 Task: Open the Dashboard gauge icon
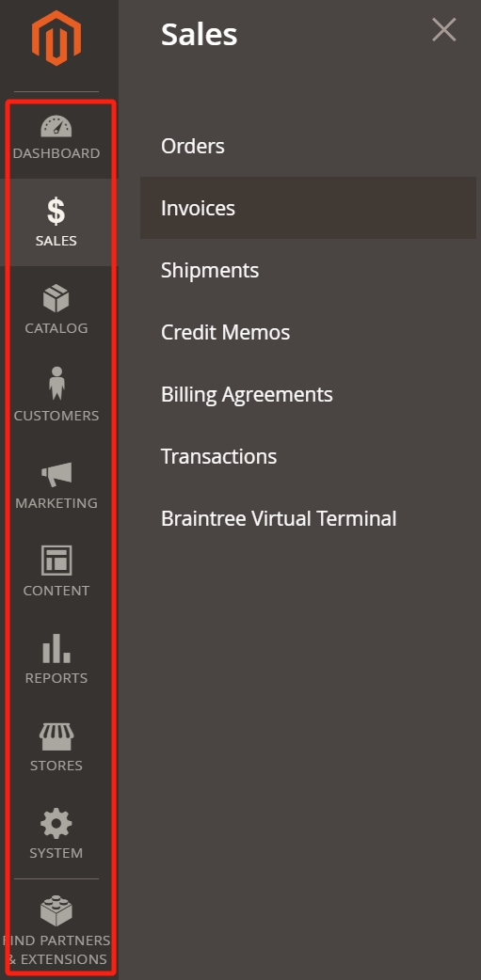click(x=56, y=126)
